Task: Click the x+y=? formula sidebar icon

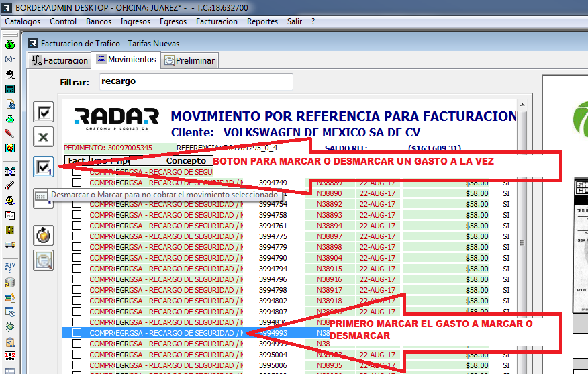Action: pyautogui.click(x=10, y=267)
